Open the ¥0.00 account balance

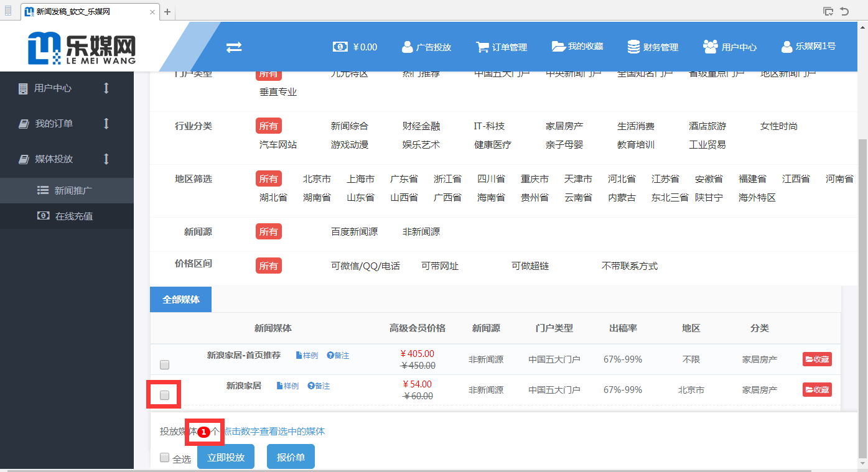click(x=355, y=47)
